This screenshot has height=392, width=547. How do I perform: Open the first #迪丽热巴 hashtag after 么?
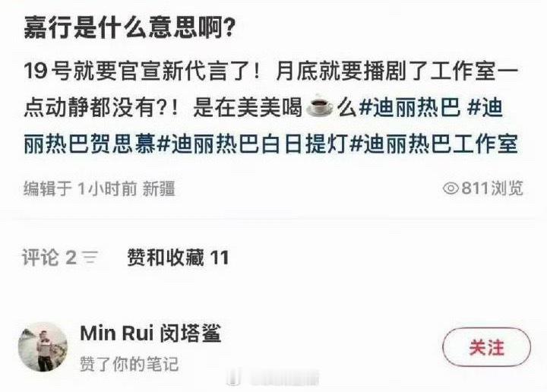(x=409, y=107)
